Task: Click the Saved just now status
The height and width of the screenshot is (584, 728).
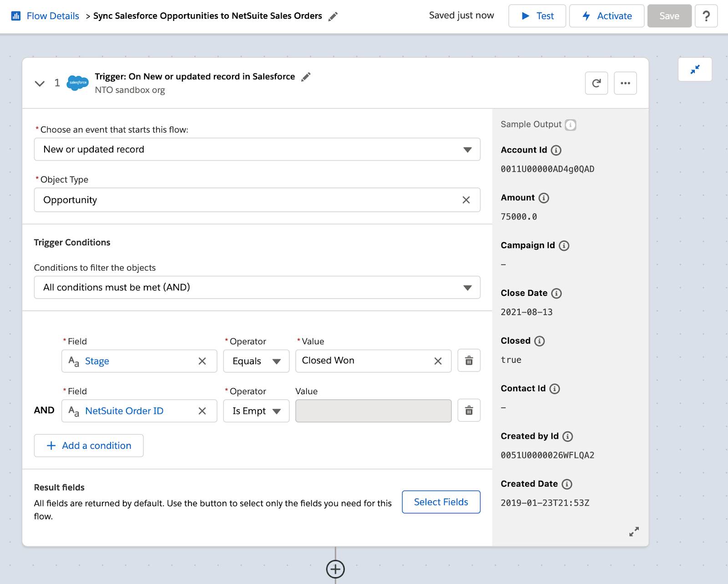Action: coord(461,15)
